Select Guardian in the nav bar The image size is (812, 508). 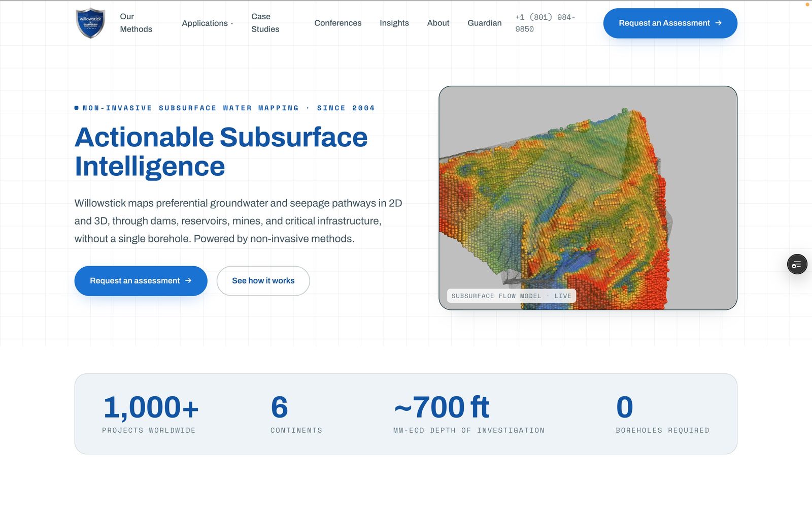(485, 23)
